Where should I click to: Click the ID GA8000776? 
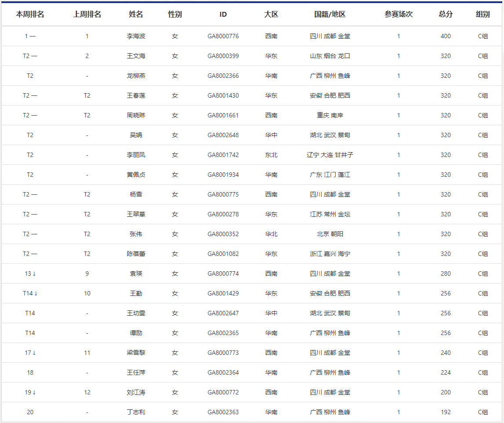[x=223, y=36]
